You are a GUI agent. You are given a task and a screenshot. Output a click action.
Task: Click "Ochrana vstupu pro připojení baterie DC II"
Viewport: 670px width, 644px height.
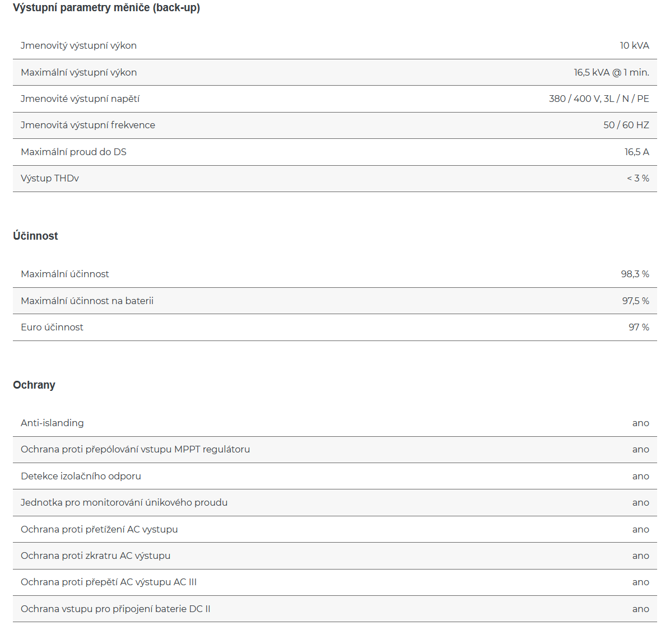(x=115, y=609)
